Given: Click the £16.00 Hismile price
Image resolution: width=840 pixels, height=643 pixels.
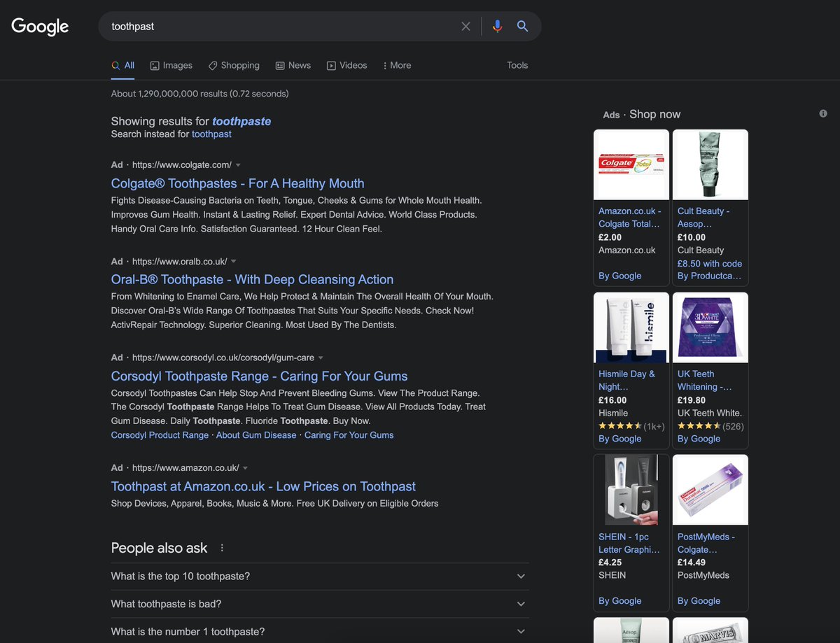Looking at the screenshot, I should pyautogui.click(x=612, y=400).
